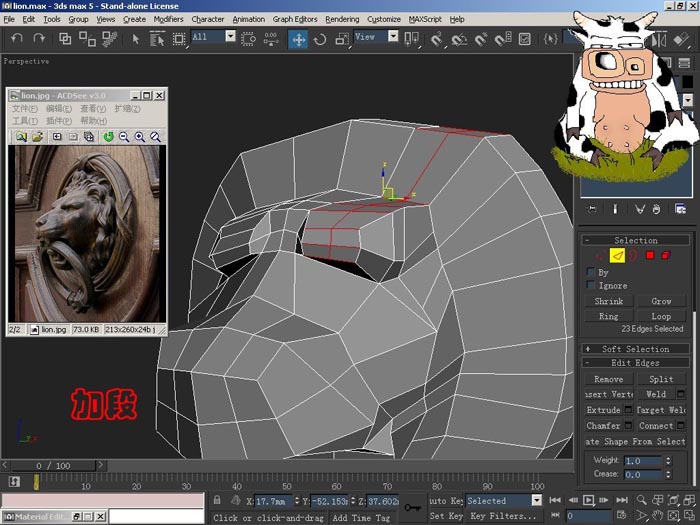The height and width of the screenshot is (525, 700).
Task: Toggle the Selection Lock padlock icon
Action: (217, 500)
